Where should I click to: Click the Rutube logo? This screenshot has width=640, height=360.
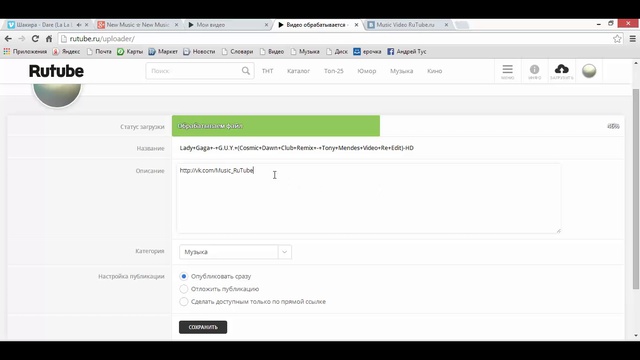click(56, 71)
